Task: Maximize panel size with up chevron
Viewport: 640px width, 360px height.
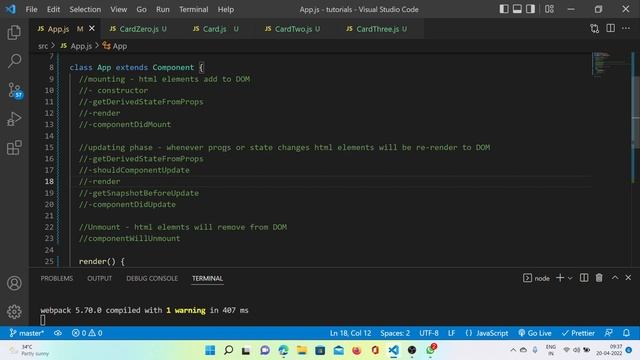Action: pos(615,278)
